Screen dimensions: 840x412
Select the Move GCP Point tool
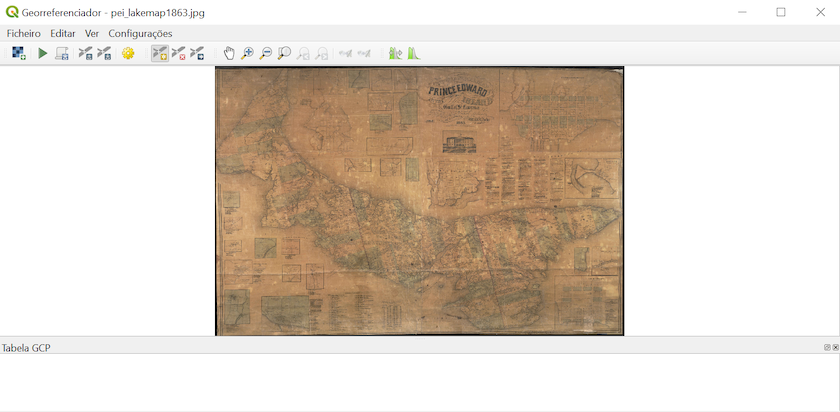[x=197, y=53]
